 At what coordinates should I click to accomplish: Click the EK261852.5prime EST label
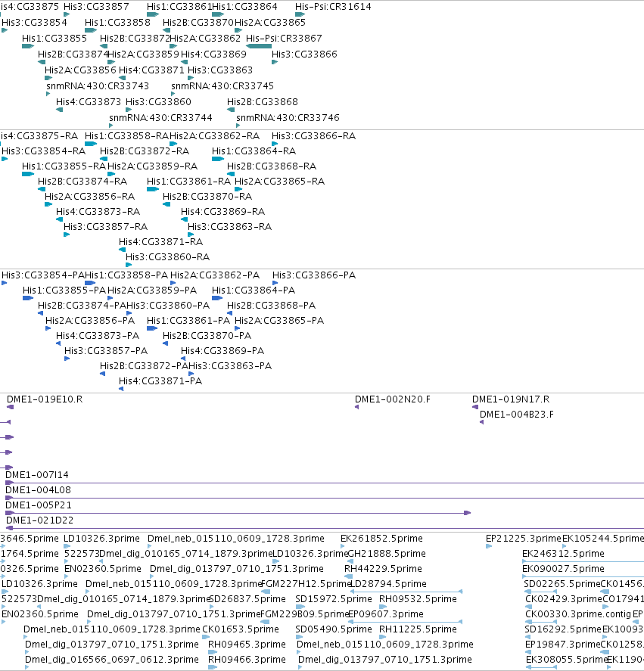coord(381,538)
